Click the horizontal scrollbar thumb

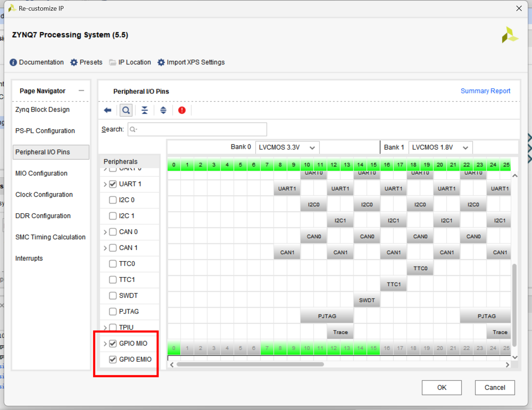point(250,364)
